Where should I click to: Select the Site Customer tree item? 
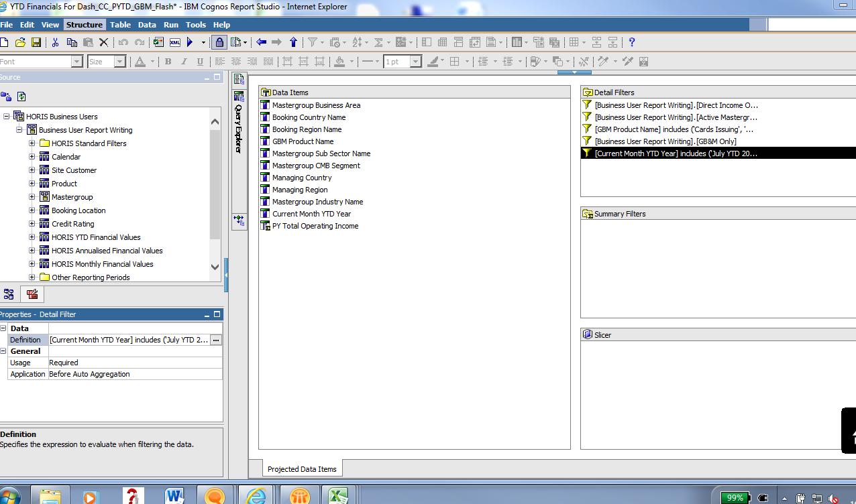[x=74, y=170]
